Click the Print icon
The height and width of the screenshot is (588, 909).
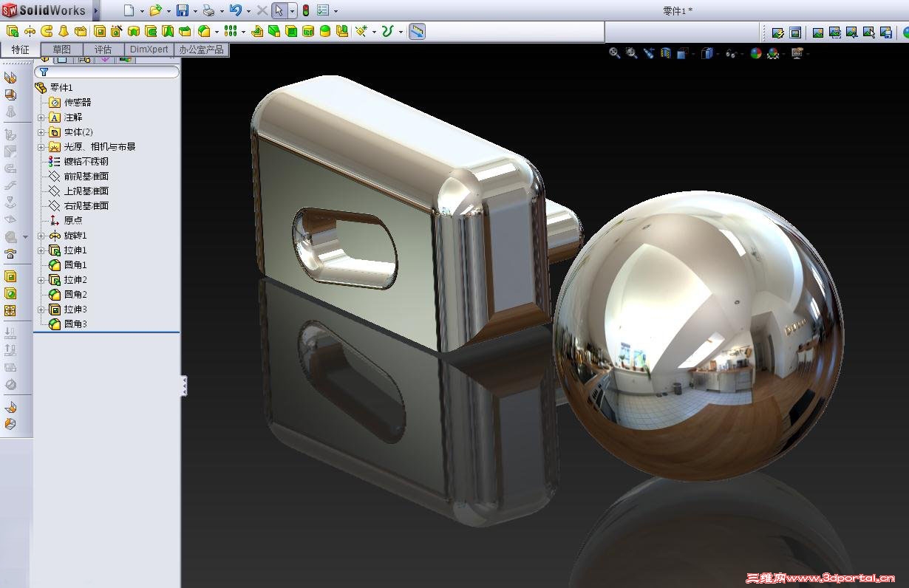pos(208,10)
